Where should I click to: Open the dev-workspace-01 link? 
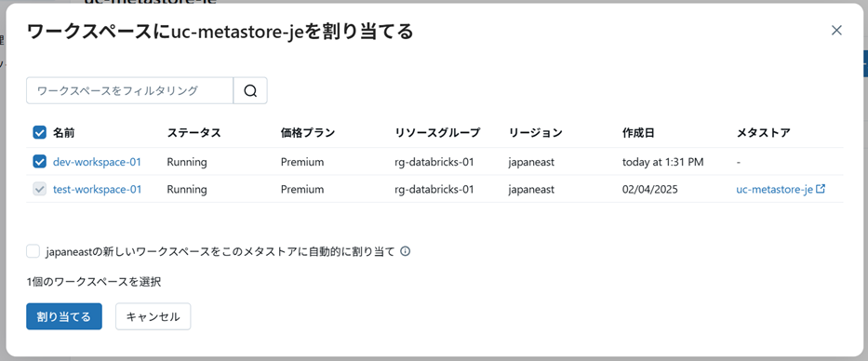point(97,162)
